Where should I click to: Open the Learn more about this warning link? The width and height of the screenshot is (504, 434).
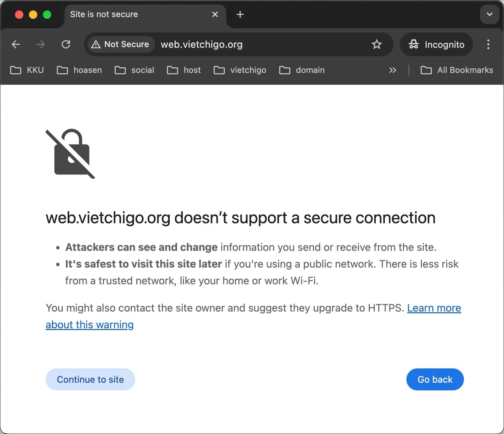click(434, 308)
